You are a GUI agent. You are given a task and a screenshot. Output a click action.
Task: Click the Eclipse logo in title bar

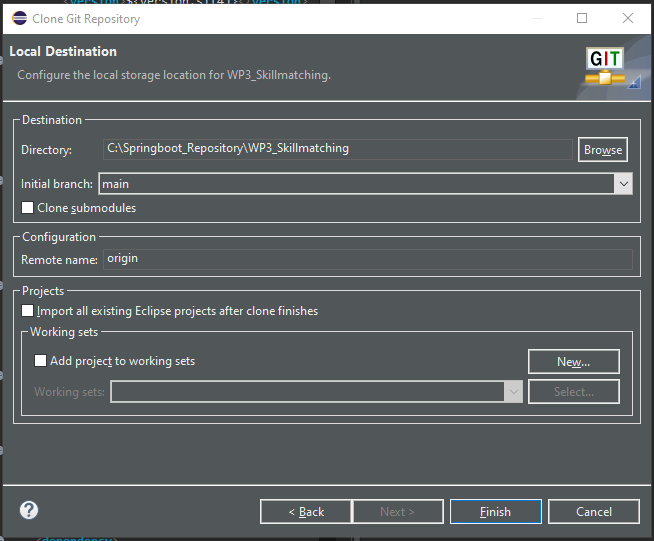pos(19,18)
